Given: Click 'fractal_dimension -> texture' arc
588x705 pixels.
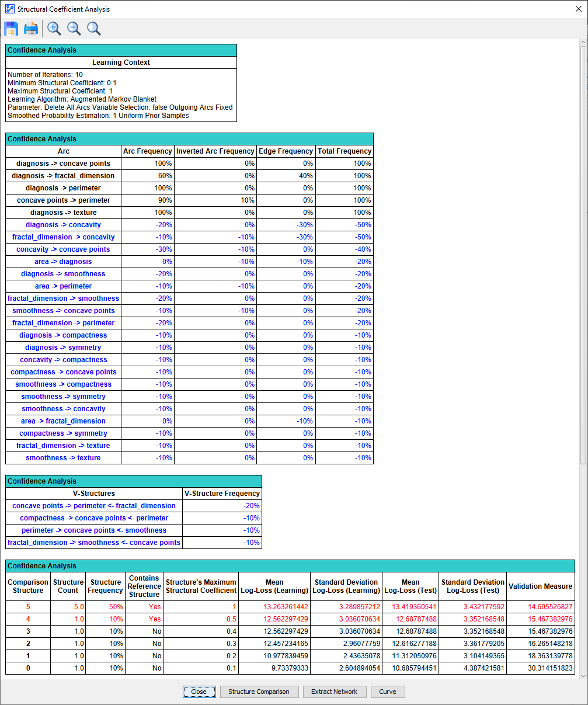Looking at the screenshot, I should (63, 446).
